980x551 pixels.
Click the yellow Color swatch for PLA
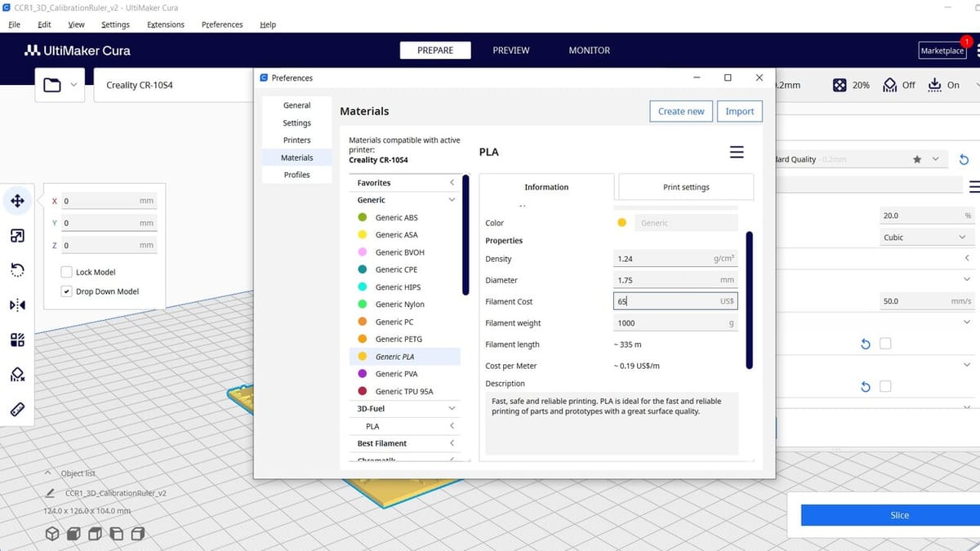pos(622,223)
